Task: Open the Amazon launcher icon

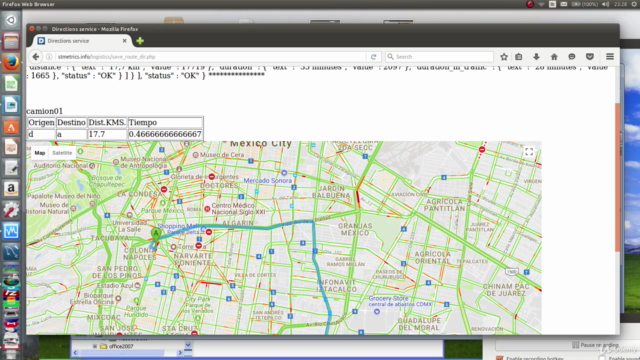Action: point(11,189)
